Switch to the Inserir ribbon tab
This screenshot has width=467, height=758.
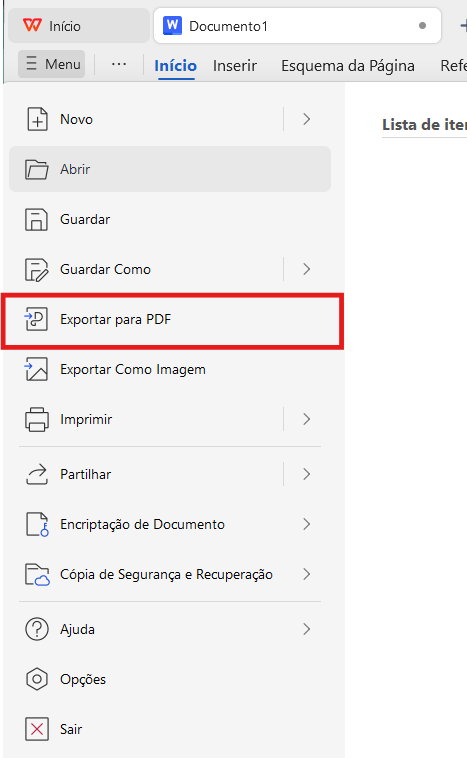(235, 66)
